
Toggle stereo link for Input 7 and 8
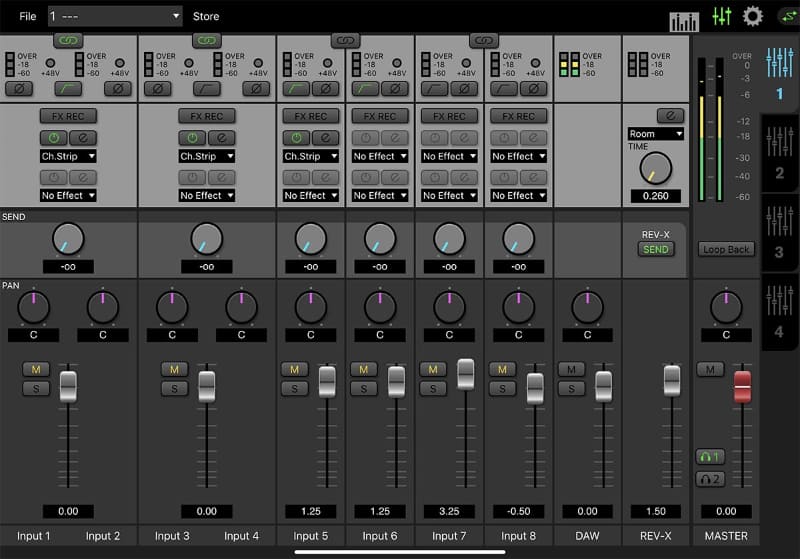tap(484, 40)
